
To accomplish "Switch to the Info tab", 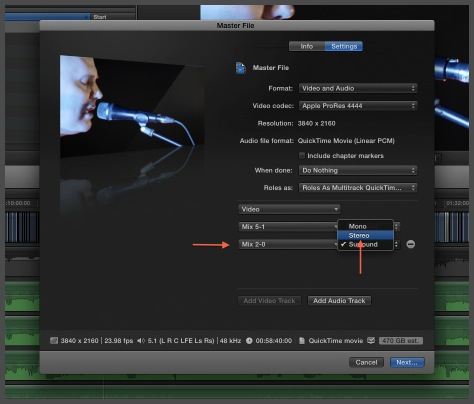I will point(307,46).
